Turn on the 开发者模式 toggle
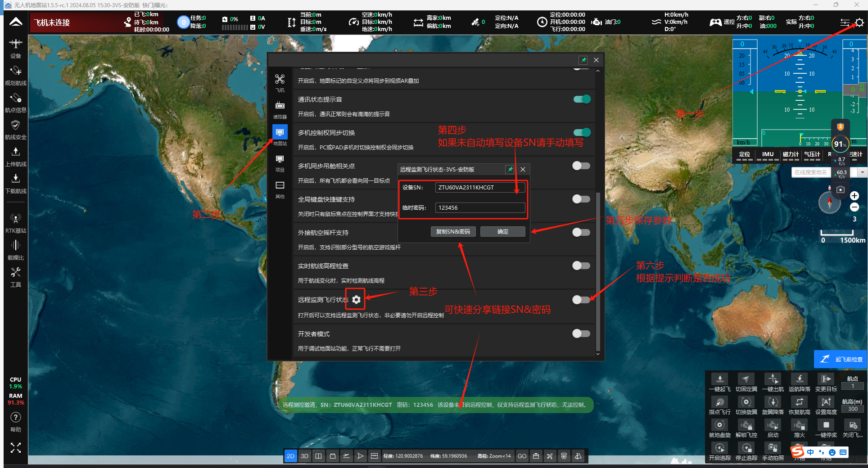Viewport: 868px width, 468px height. 581,333
